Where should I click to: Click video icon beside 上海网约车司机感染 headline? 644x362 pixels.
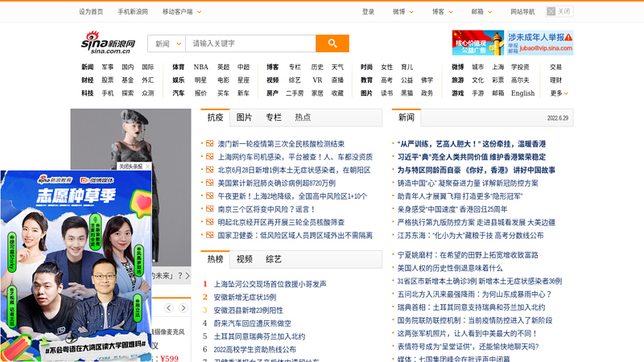[209, 157]
